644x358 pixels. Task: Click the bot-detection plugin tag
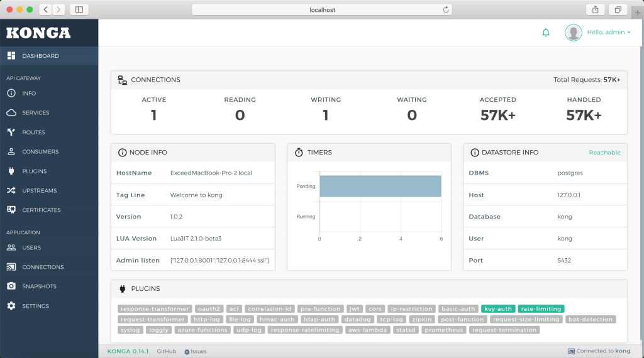(x=590, y=320)
